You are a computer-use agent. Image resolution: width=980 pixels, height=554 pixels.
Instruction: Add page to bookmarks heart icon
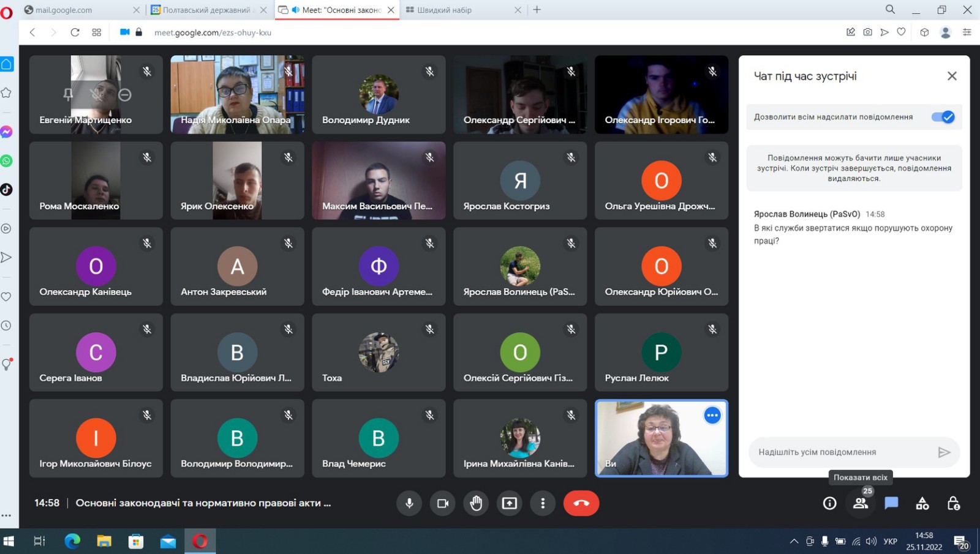(901, 32)
